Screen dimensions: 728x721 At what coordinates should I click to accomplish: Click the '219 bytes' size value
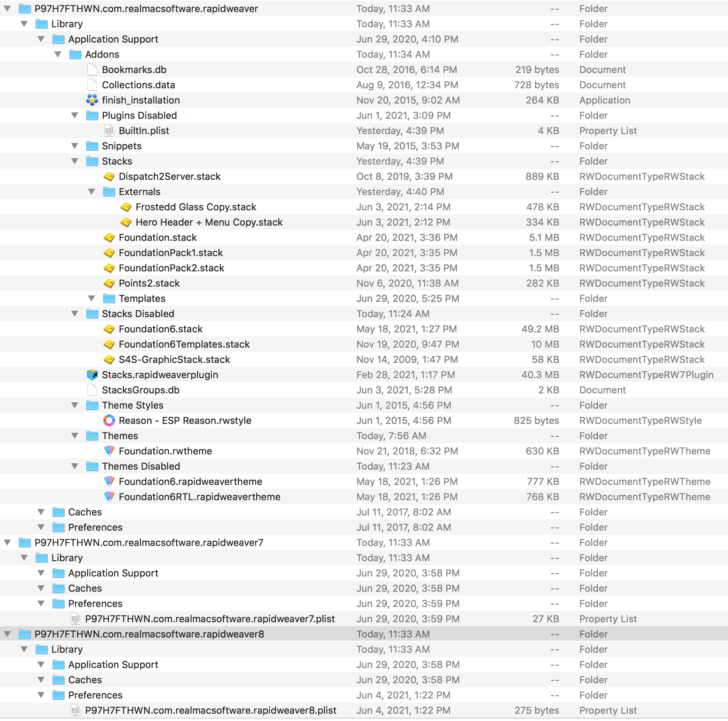tap(537, 69)
